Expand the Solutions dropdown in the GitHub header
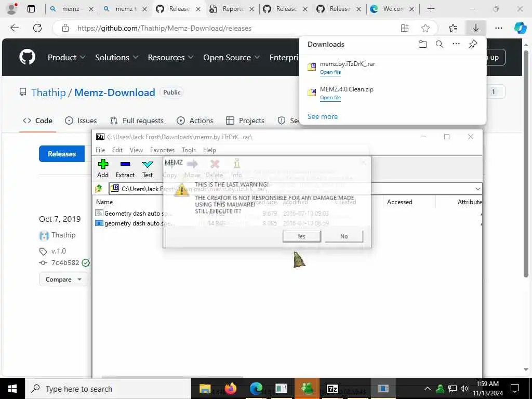 click(116, 57)
